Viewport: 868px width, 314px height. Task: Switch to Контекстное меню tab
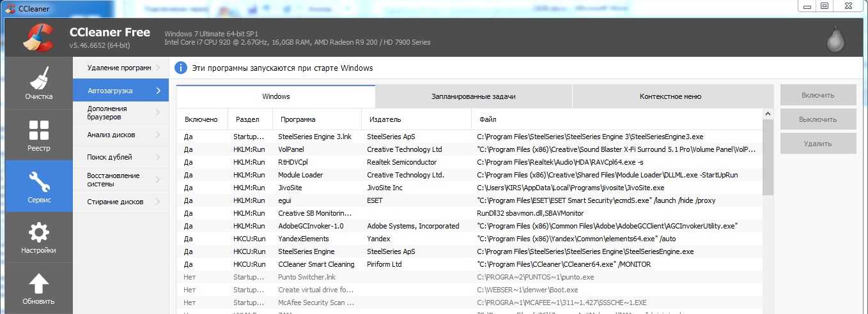[x=670, y=96]
